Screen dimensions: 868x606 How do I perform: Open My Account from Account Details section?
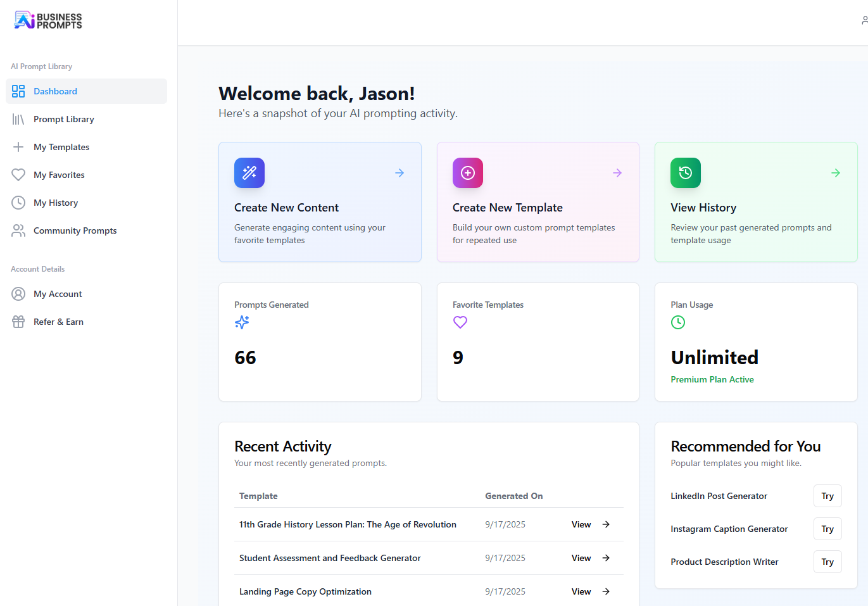[58, 294]
